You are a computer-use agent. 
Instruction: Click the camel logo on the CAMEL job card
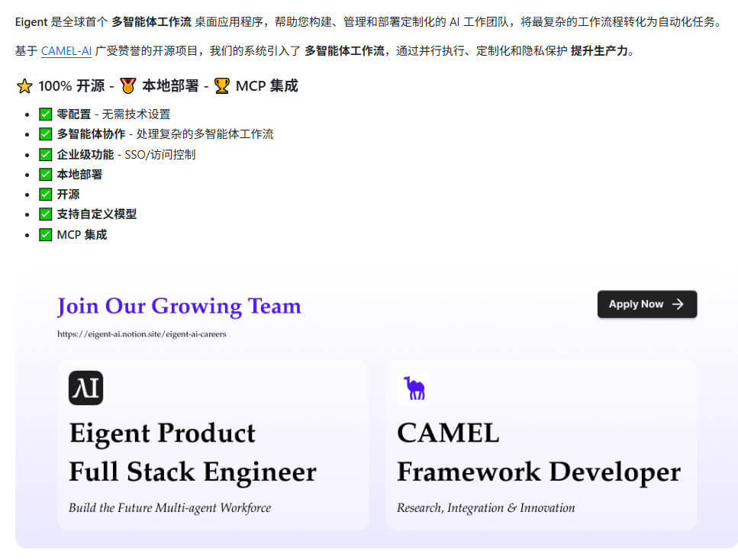pyautogui.click(x=413, y=388)
